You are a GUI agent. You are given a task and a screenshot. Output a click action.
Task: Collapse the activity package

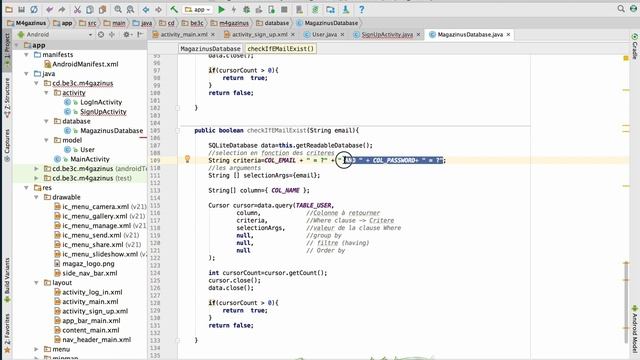coord(46,93)
